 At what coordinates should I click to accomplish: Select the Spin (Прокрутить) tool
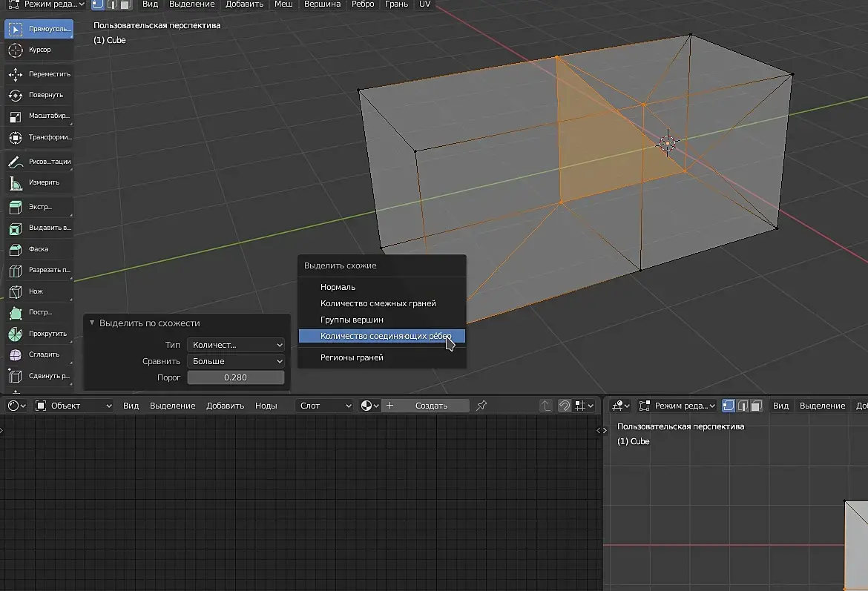pyautogui.click(x=39, y=334)
